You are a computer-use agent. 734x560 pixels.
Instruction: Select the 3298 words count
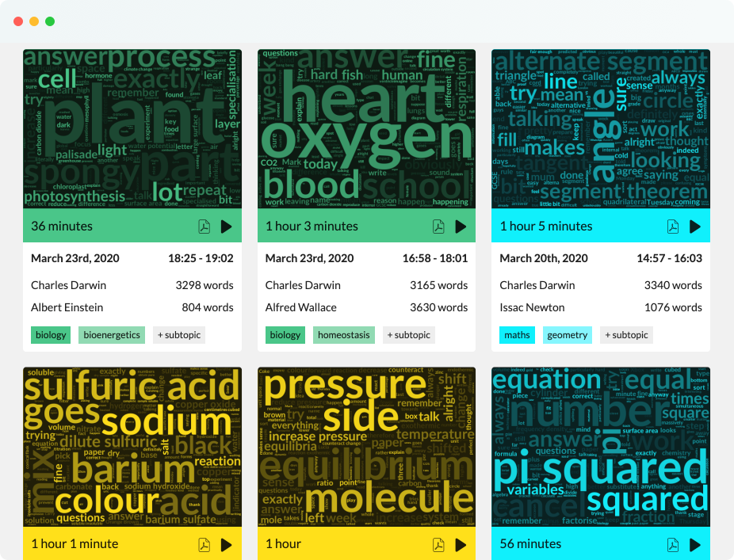[x=205, y=285]
